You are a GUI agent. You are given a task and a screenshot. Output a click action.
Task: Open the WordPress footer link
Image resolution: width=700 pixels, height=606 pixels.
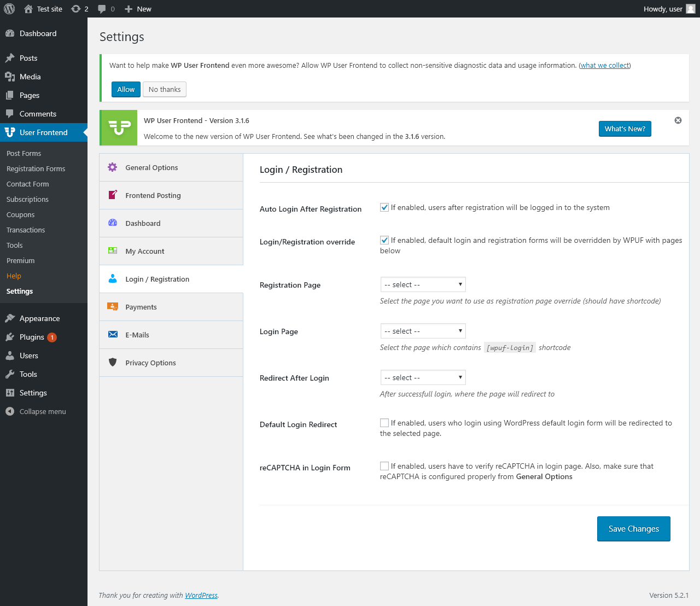[201, 595]
